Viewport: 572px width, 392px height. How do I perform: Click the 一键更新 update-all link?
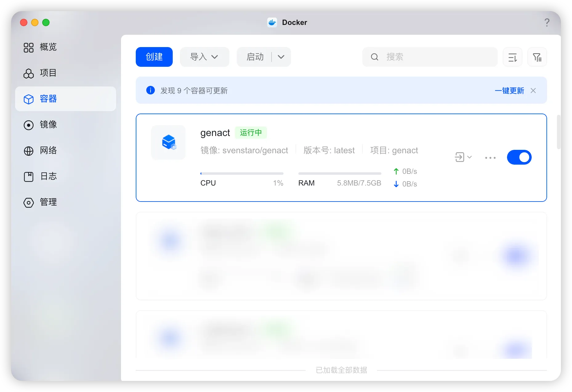(x=510, y=90)
